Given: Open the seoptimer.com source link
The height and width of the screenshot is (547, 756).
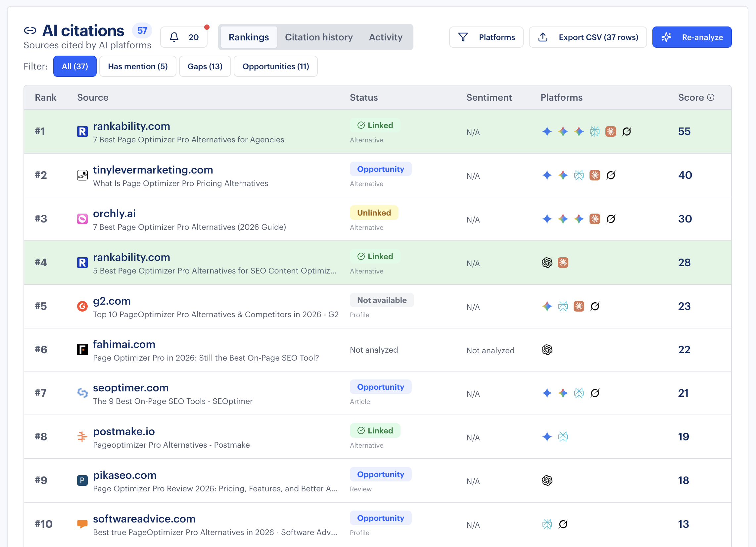Looking at the screenshot, I should pos(131,388).
